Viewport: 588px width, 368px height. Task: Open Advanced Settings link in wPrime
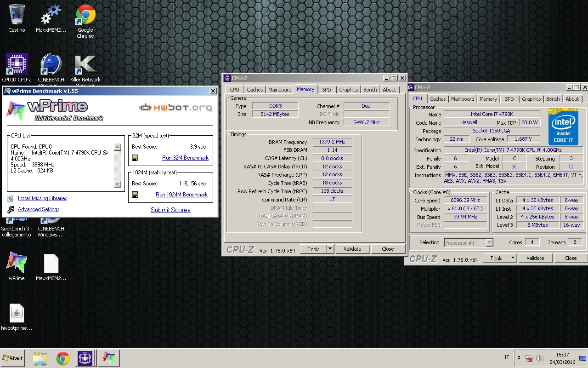[39, 210]
